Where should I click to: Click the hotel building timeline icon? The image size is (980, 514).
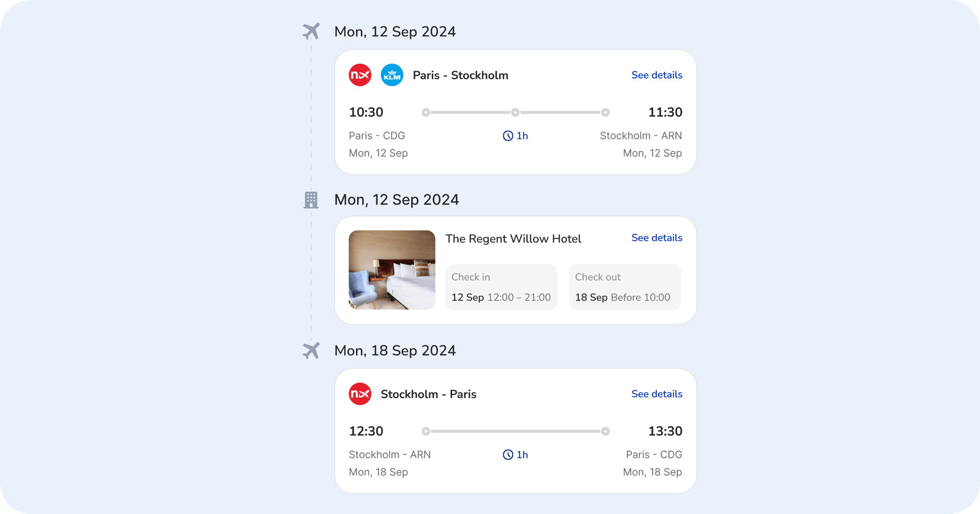[x=311, y=200]
